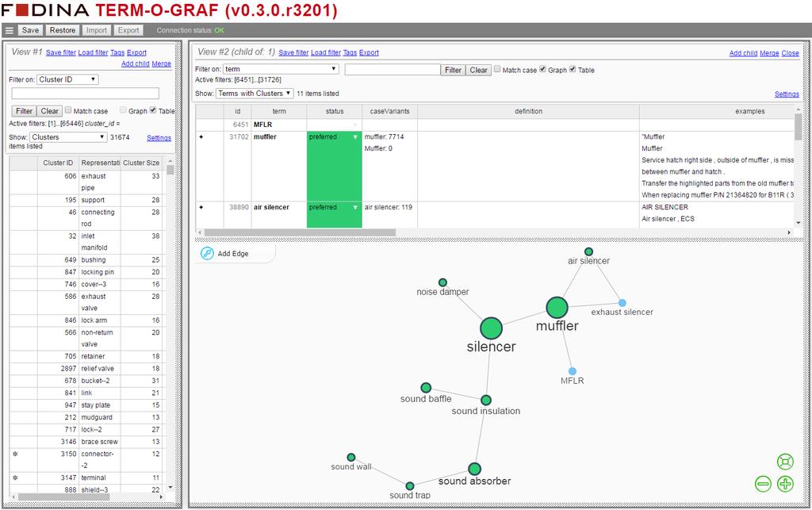
Task: Open the hamburger menu icon
Action: point(9,31)
